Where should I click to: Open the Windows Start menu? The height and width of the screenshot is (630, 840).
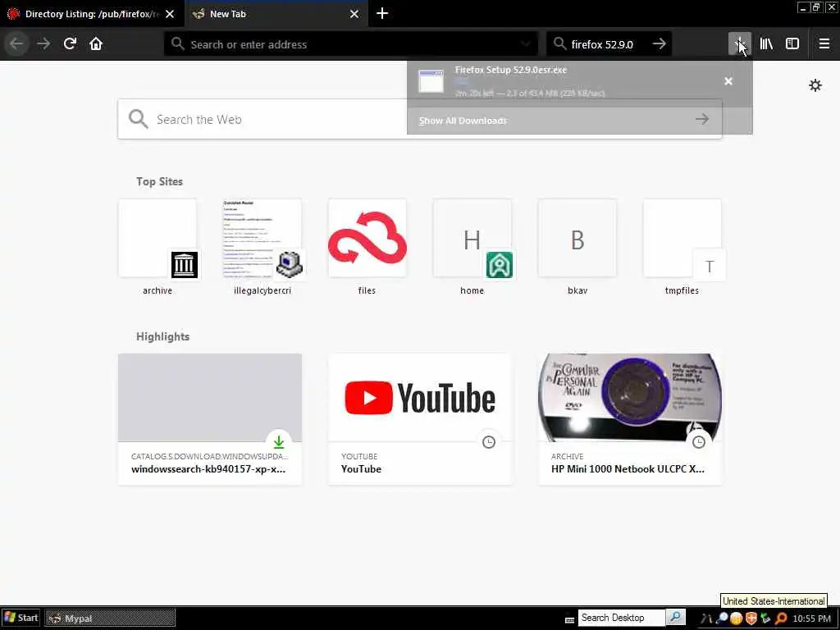pyautogui.click(x=21, y=618)
